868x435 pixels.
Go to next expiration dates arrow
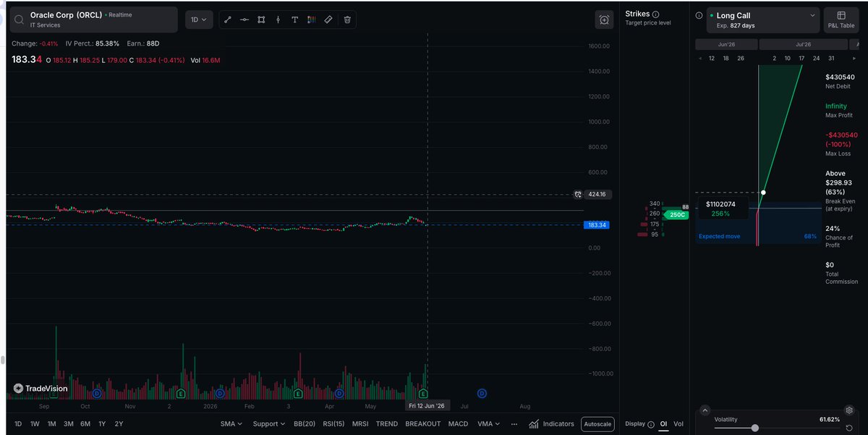pos(855,59)
